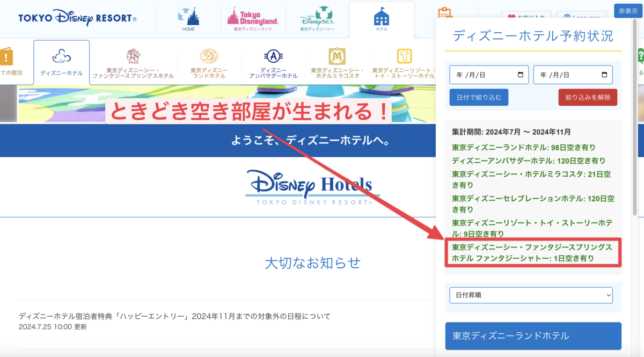Select the ホテル building tab
The width and height of the screenshot is (644, 357).
coord(381,19)
